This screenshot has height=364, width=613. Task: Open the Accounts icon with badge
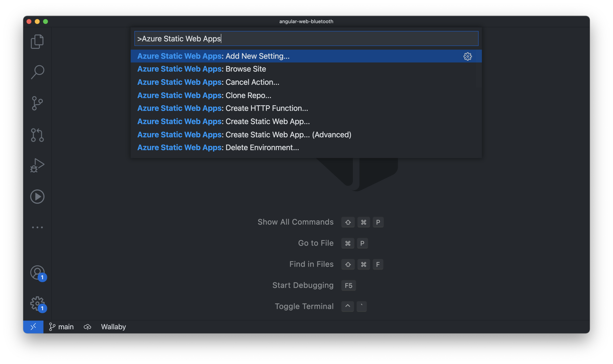tap(37, 272)
